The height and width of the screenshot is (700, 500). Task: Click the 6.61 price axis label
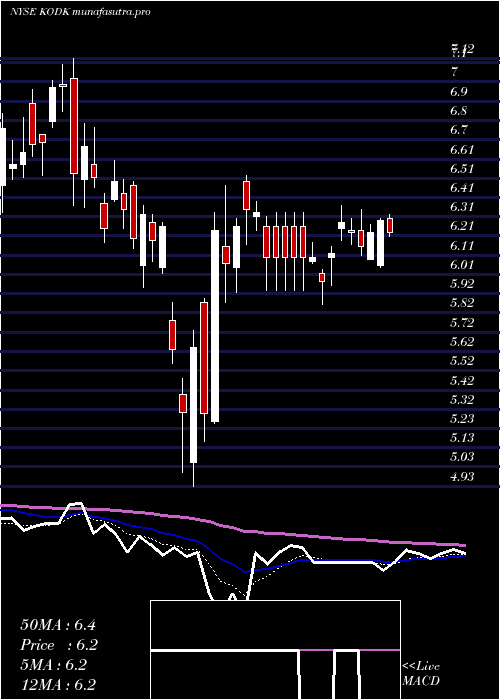(461, 149)
